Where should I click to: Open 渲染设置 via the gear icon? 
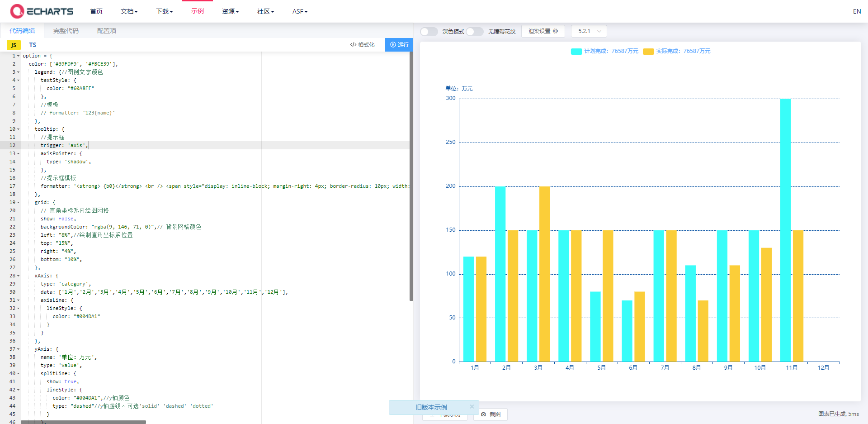(556, 31)
